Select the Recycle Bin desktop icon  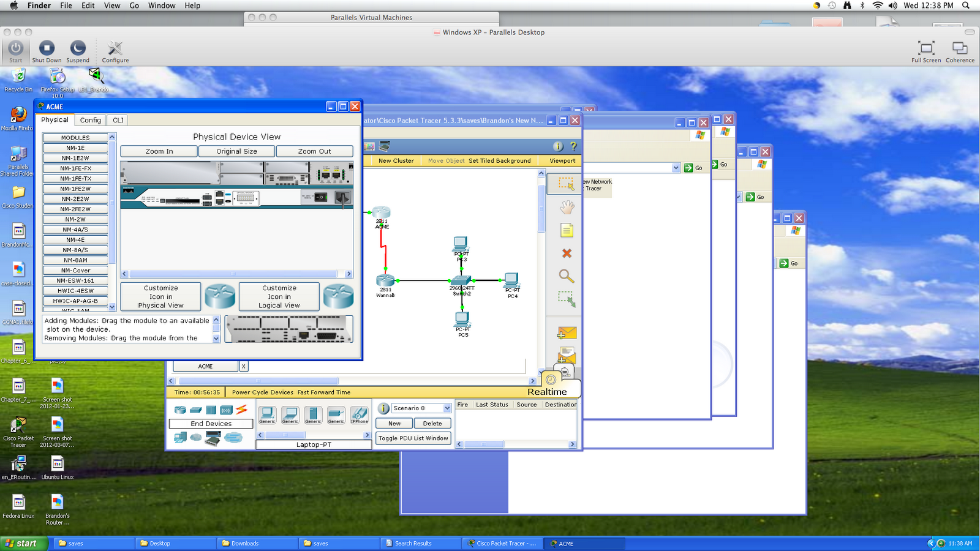tap(18, 76)
